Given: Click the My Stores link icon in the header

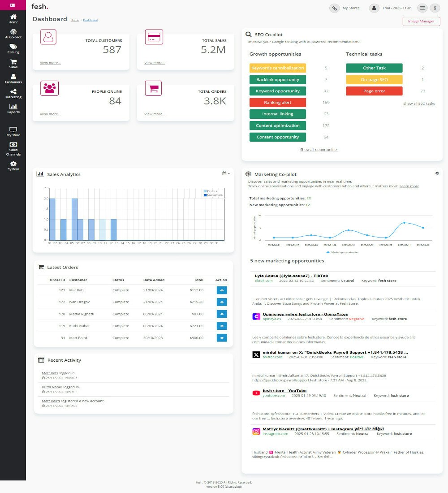Looking at the screenshot, I should click(334, 8).
